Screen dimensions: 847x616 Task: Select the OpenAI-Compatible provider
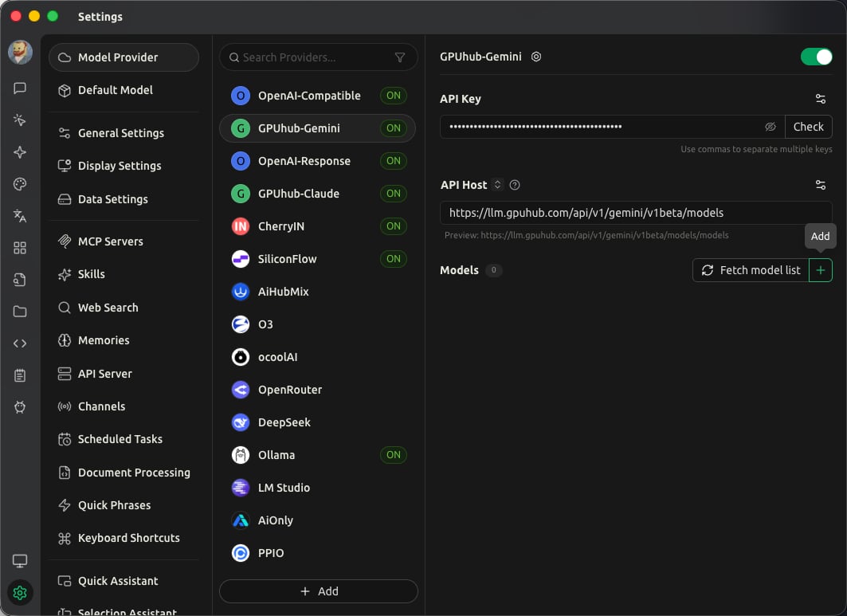click(318, 96)
